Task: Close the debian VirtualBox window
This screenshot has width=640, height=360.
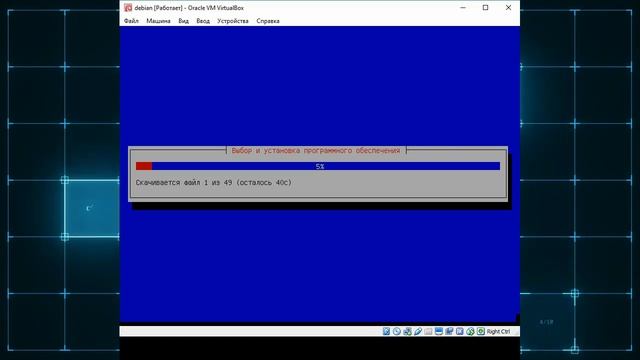Action: pyautogui.click(x=508, y=8)
